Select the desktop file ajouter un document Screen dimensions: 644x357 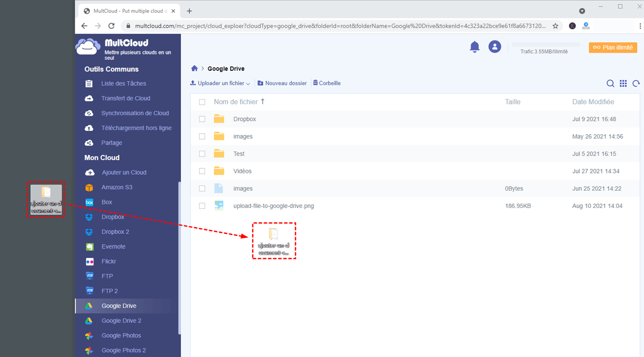pos(46,200)
